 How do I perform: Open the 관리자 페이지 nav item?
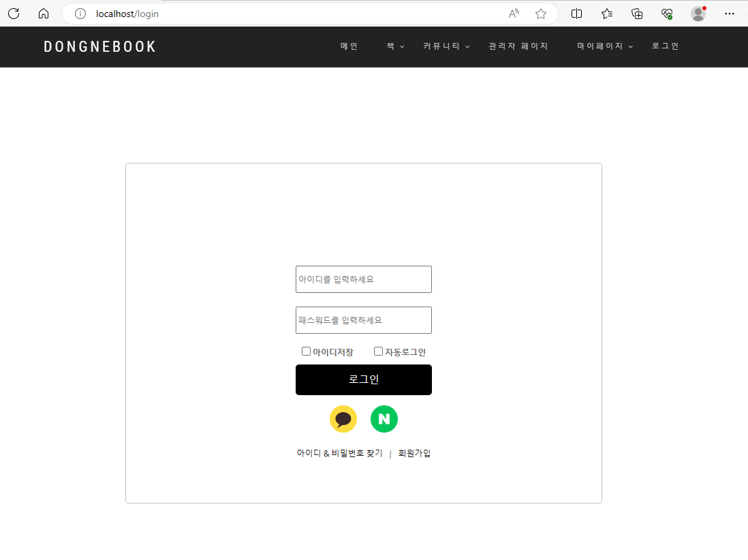518,46
